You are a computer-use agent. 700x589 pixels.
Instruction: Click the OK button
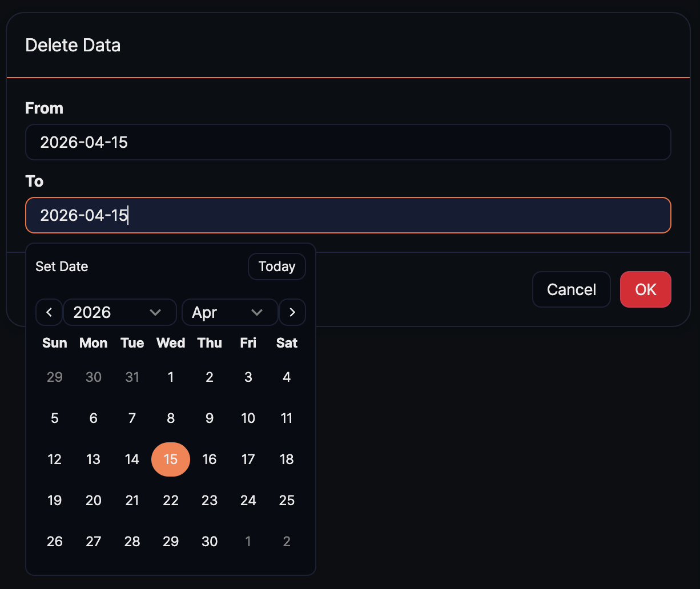(x=645, y=289)
